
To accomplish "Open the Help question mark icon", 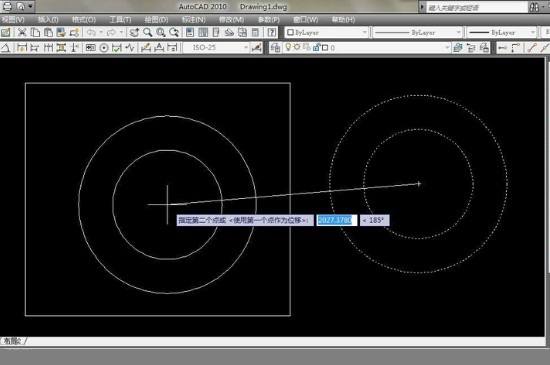I will [272, 33].
